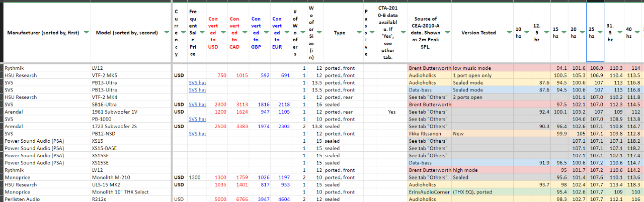Follow the 'SVS has' link in SB16-Ultra row

point(197,105)
